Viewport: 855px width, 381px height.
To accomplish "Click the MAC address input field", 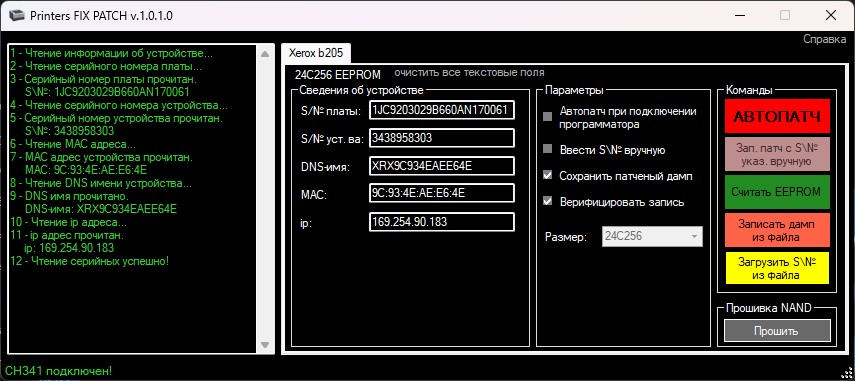I will click(x=442, y=193).
